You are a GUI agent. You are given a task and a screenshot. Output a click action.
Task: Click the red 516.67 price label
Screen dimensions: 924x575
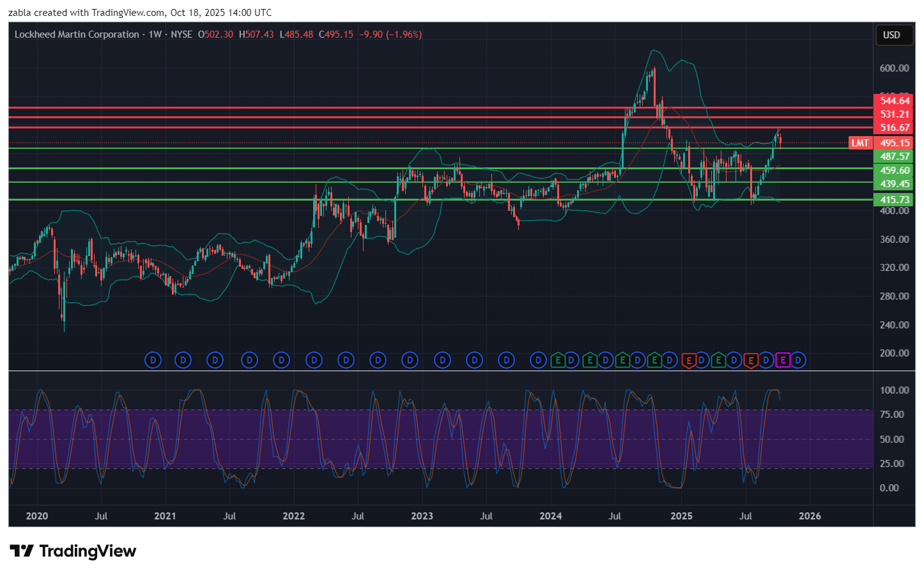coord(894,128)
